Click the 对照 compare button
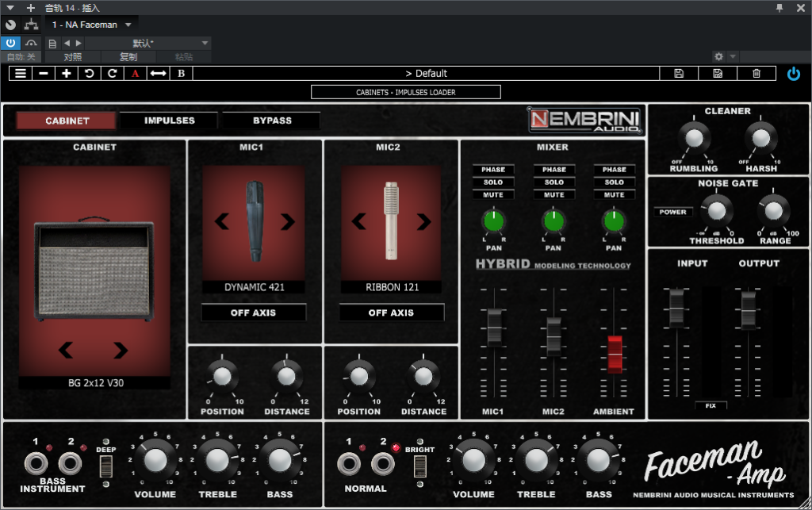This screenshot has width=812, height=510. (x=72, y=57)
